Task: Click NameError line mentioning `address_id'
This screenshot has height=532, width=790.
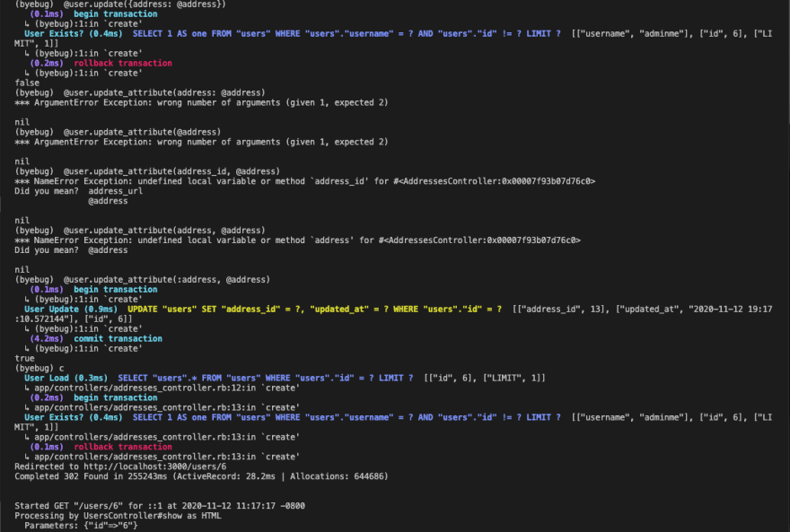Action: pos(305,181)
